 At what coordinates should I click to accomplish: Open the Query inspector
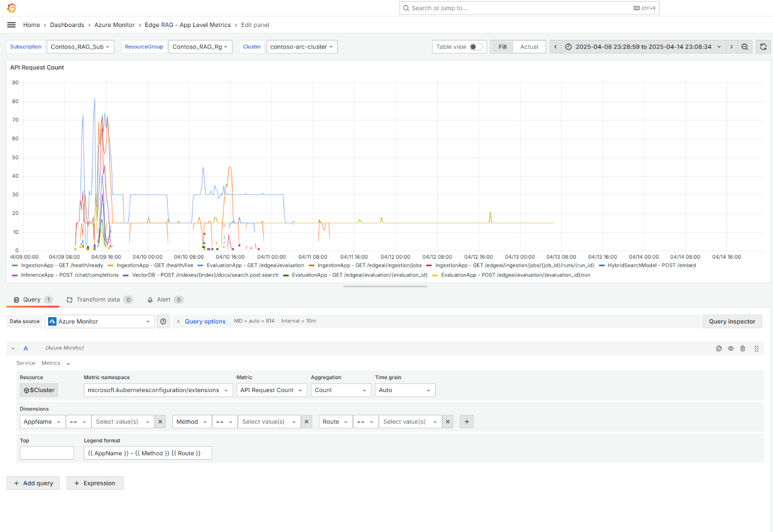click(x=732, y=321)
